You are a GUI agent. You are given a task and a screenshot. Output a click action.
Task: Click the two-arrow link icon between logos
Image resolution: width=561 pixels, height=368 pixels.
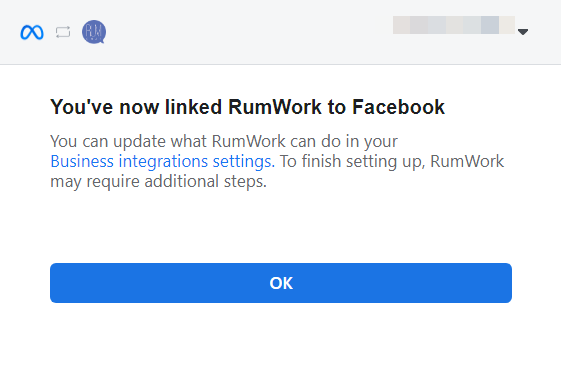[x=63, y=32]
